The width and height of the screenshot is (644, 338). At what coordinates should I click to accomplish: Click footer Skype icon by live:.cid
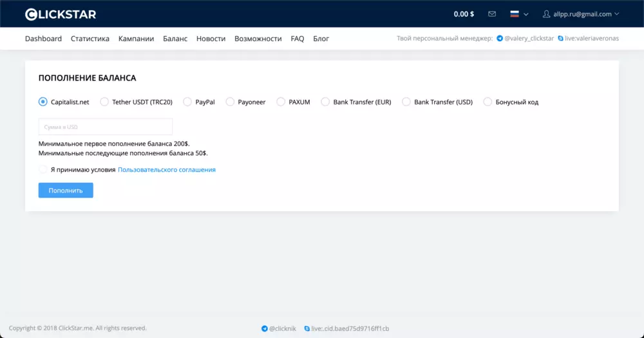coord(307,328)
